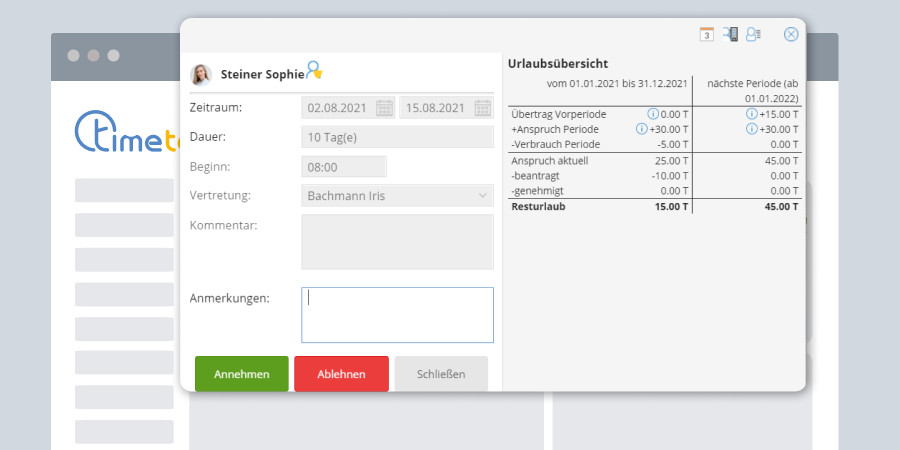Click the Resturlaub row label

(538, 207)
